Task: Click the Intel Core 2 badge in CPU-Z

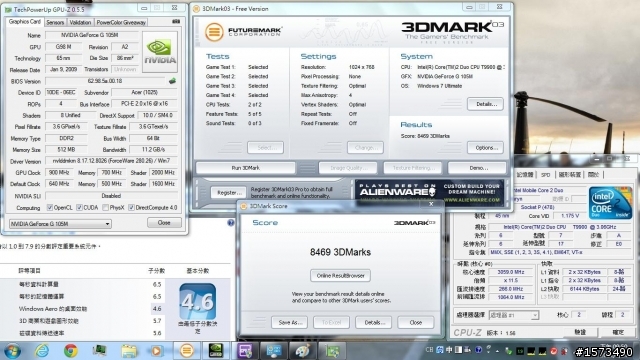Action: point(610,203)
